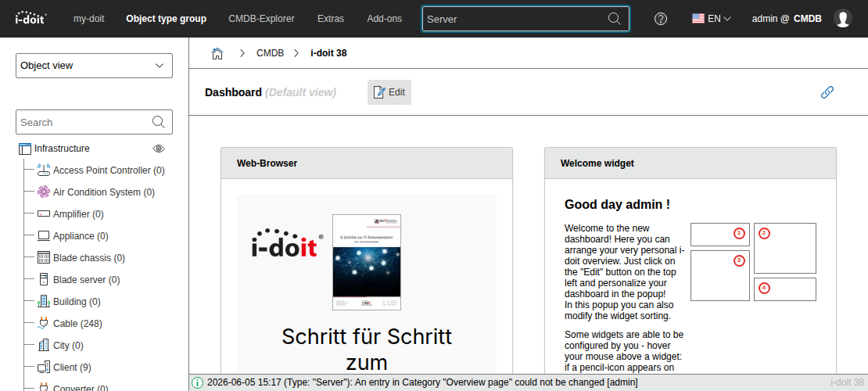Click the Web-Browser widget header
The image size is (868, 391).
[x=367, y=163]
